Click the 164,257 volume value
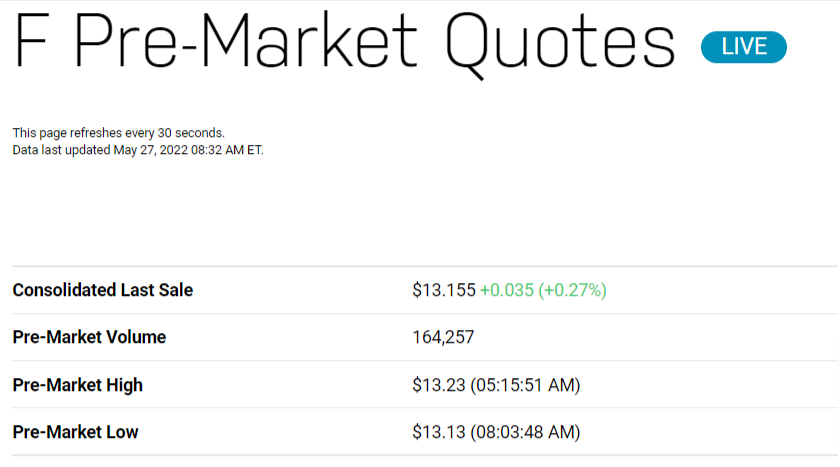840x467 pixels. pyautogui.click(x=443, y=337)
